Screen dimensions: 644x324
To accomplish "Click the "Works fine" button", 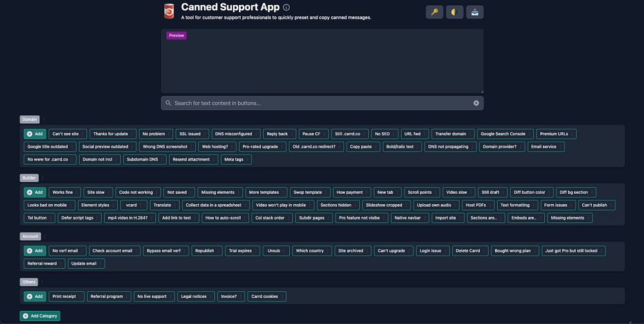I will click(65, 192).
